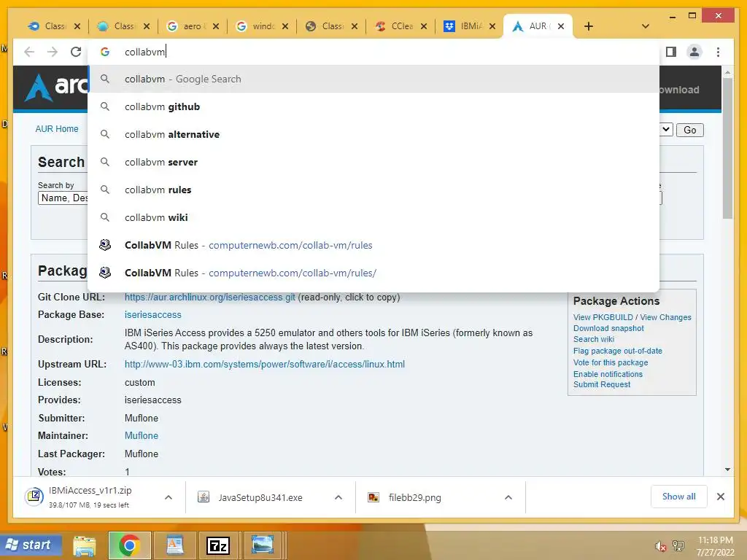747x560 pixels.
Task: Switch to the AUR tab
Action: click(538, 26)
